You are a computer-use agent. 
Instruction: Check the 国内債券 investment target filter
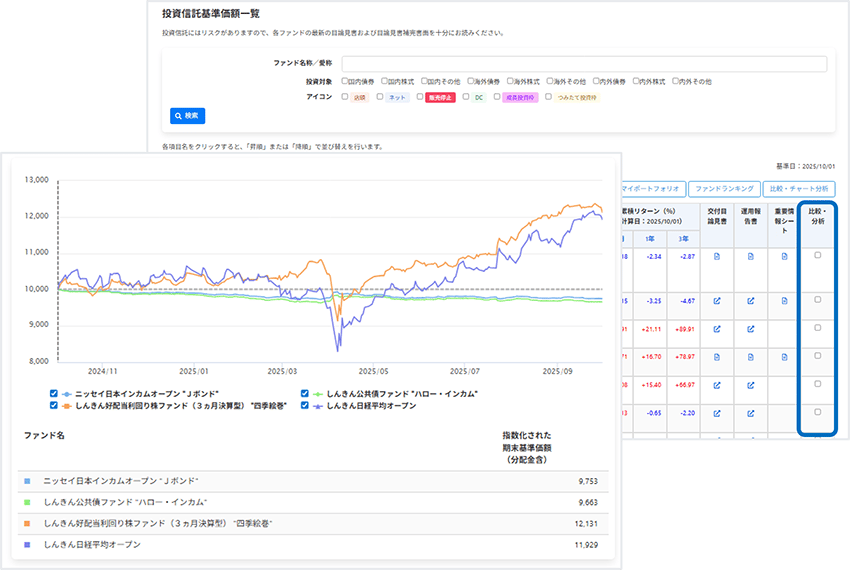(x=345, y=81)
